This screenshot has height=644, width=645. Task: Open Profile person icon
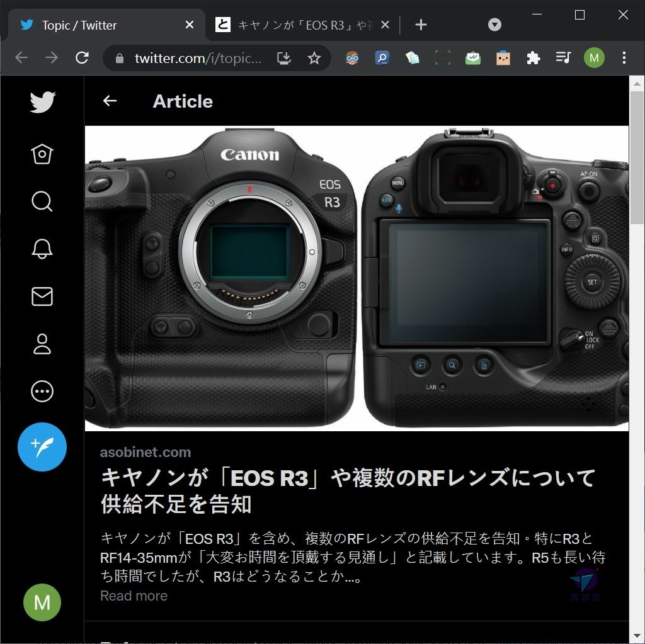point(42,344)
